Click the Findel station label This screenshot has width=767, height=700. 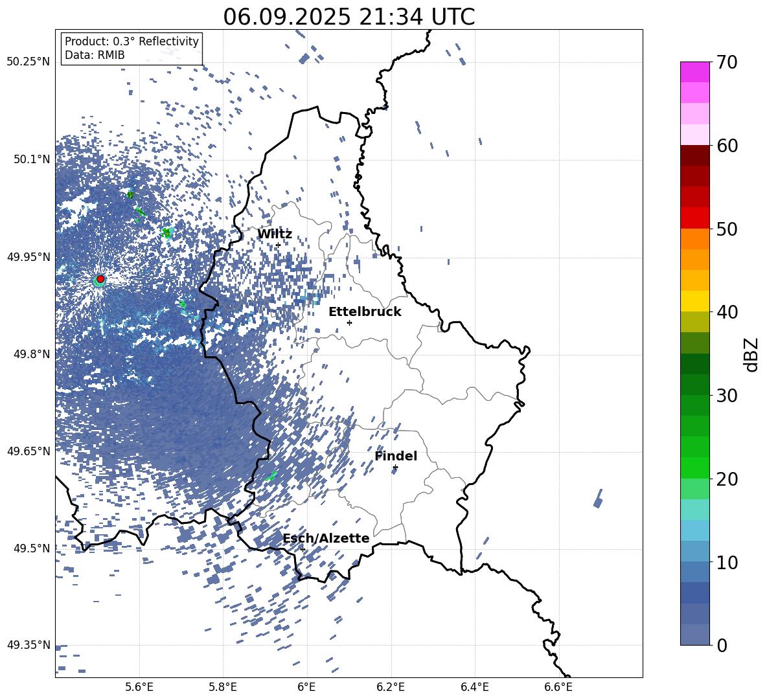pos(396,456)
